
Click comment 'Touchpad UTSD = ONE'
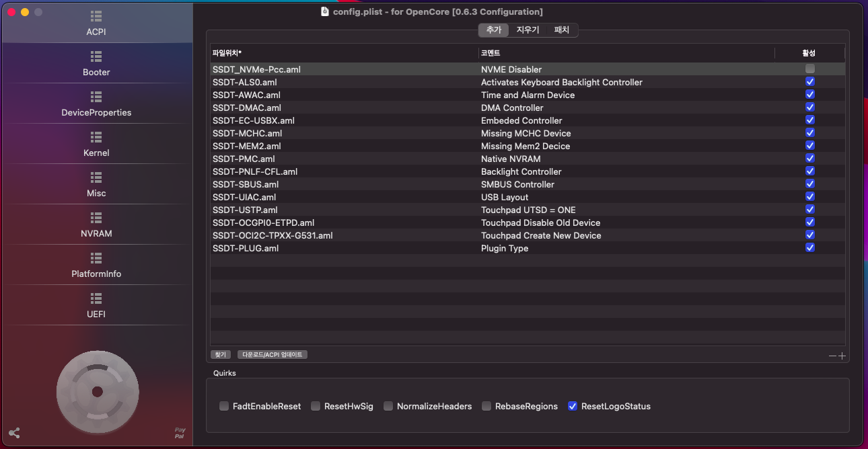[528, 210]
